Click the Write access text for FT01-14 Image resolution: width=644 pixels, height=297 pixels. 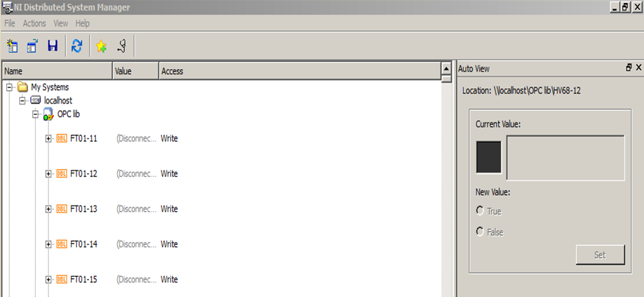coord(169,244)
